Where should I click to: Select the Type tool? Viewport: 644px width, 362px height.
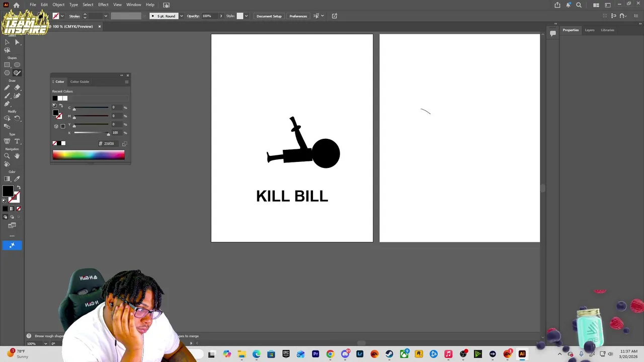17,141
